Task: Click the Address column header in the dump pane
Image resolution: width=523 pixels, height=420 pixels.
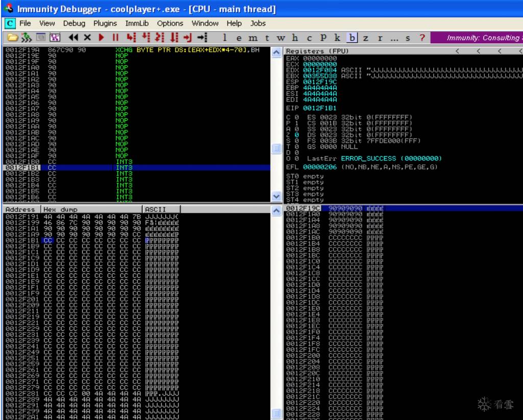Action: [x=21, y=209]
